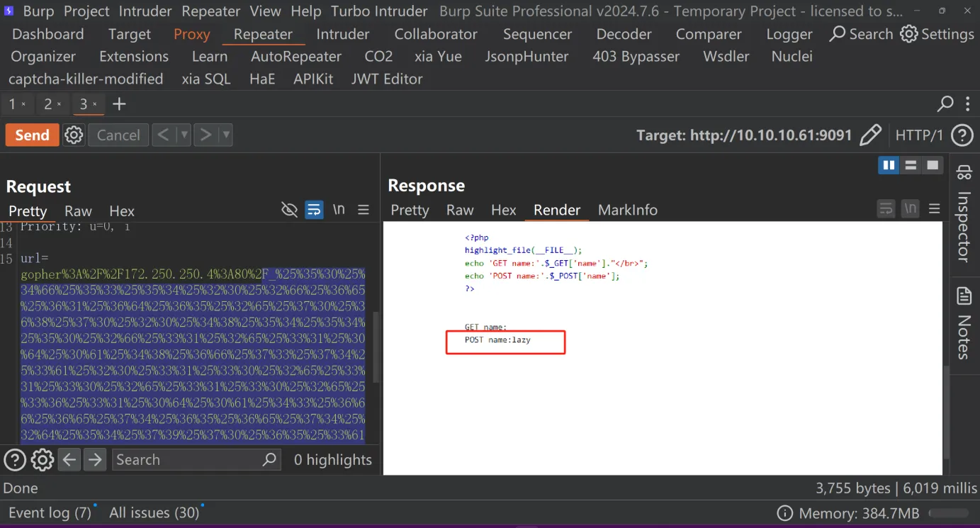Screen dimensions: 980x528
Task: Open request search settings gear icon
Action: coord(42,460)
